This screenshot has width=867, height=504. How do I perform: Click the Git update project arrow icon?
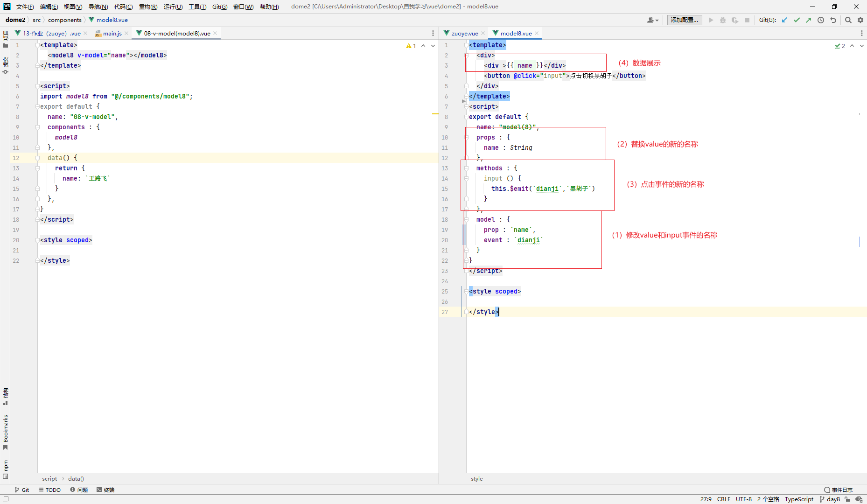click(x=784, y=20)
